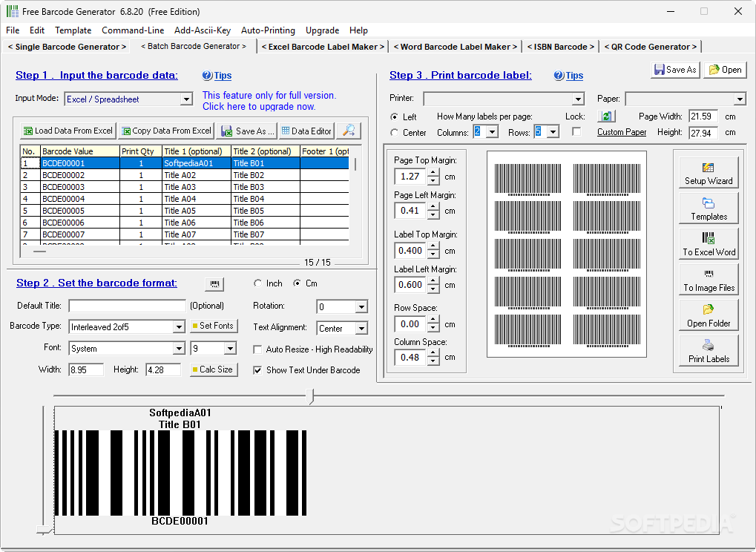Click the Save As button in Step 1 toolbar
Screen dimensions: 756x552
pyautogui.click(x=248, y=131)
